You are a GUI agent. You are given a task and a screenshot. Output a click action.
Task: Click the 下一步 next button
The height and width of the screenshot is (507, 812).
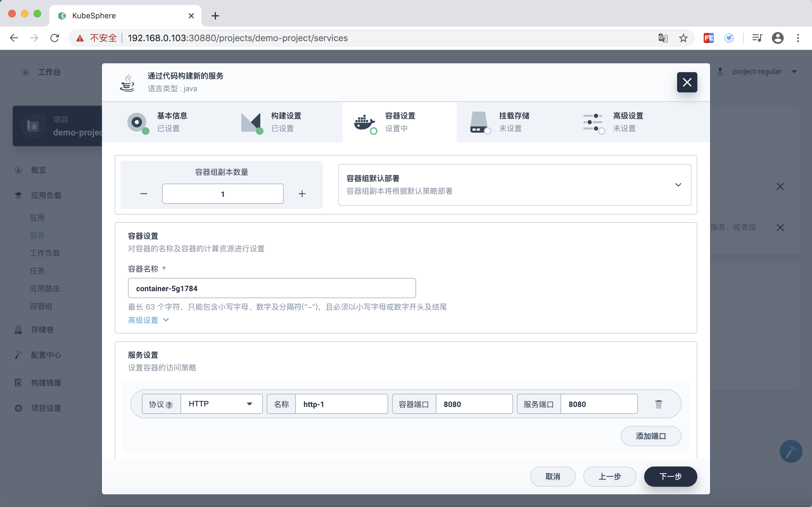[x=670, y=476]
